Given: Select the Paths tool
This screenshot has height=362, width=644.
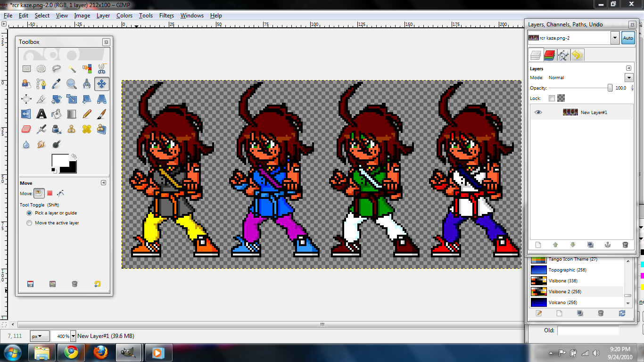Looking at the screenshot, I should point(41,84).
